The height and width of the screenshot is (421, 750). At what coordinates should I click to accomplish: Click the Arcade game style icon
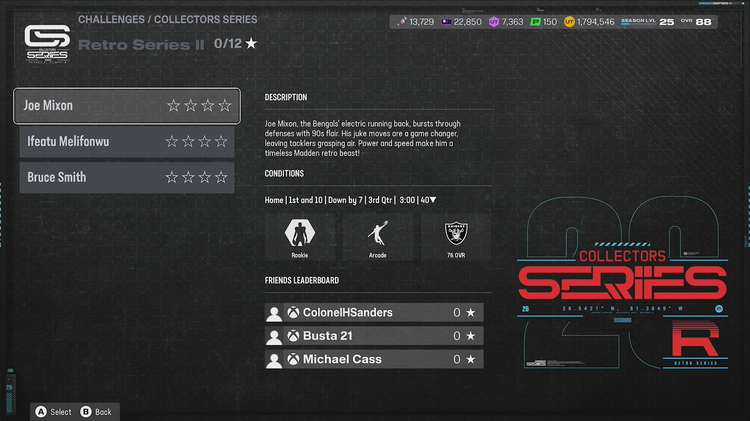(378, 233)
